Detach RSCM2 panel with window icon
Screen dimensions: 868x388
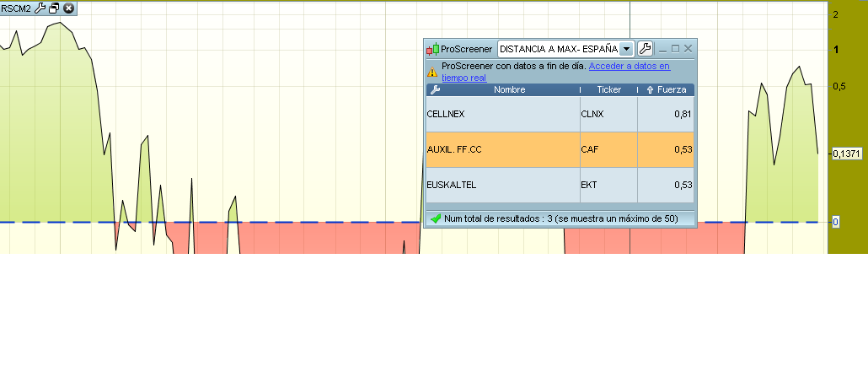tap(54, 8)
